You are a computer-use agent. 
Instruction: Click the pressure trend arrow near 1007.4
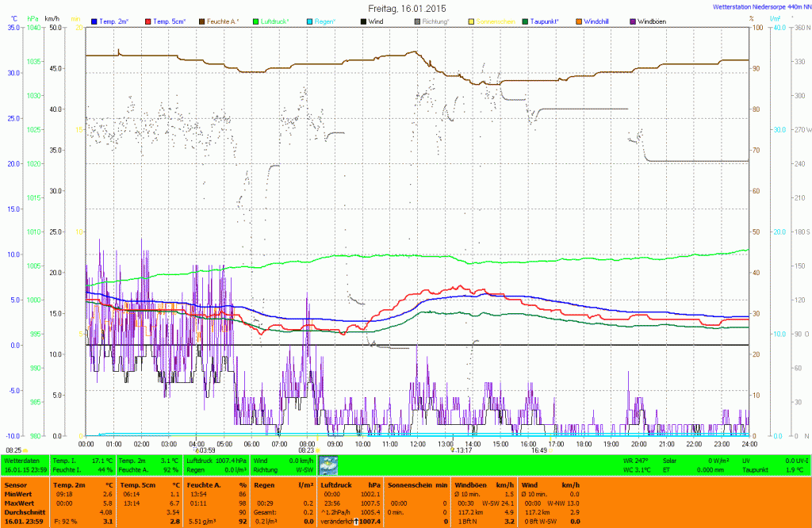[x=356, y=521]
